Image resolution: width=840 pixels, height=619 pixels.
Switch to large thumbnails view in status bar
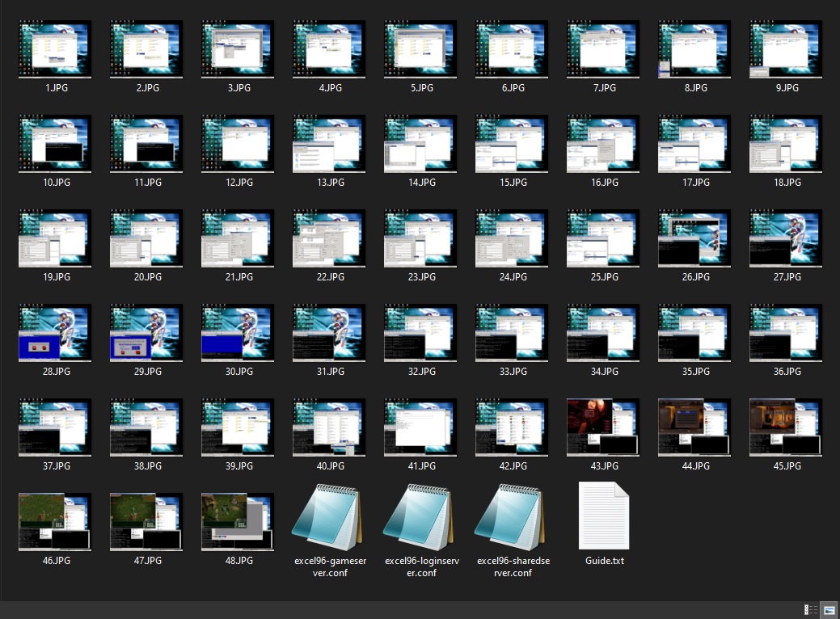[x=829, y=610]
